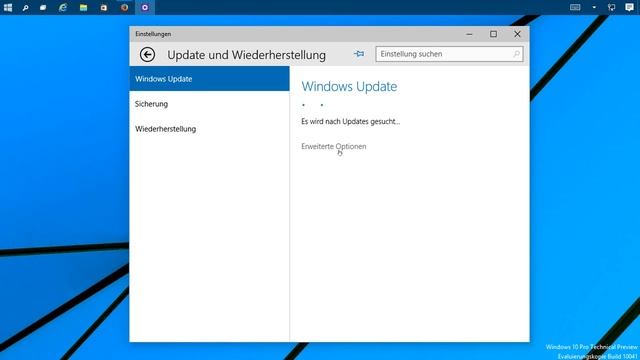Maximize the Einstellungen window
This screenshot has height=360, width=640.
[493, 34]
